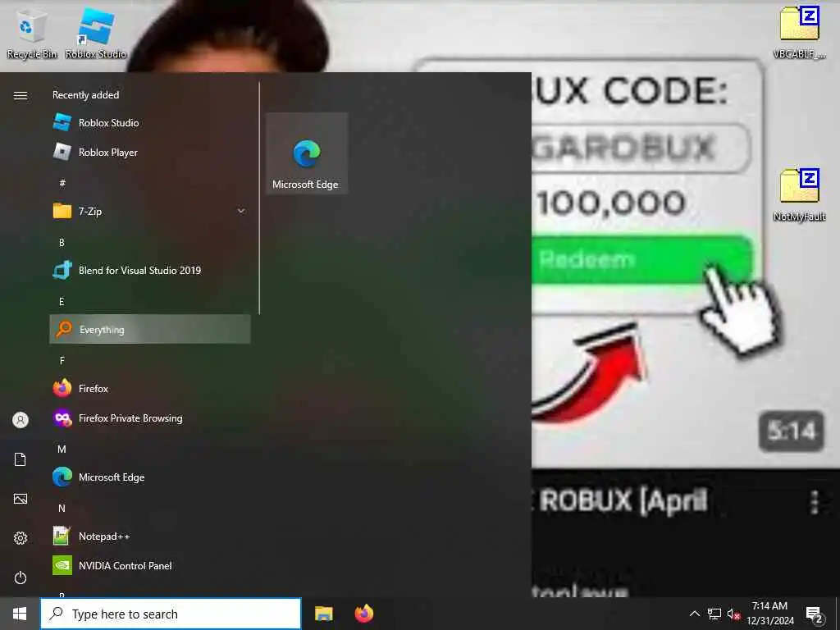Click the 5:14 video duration badge
840x630 pixels.
792,431
